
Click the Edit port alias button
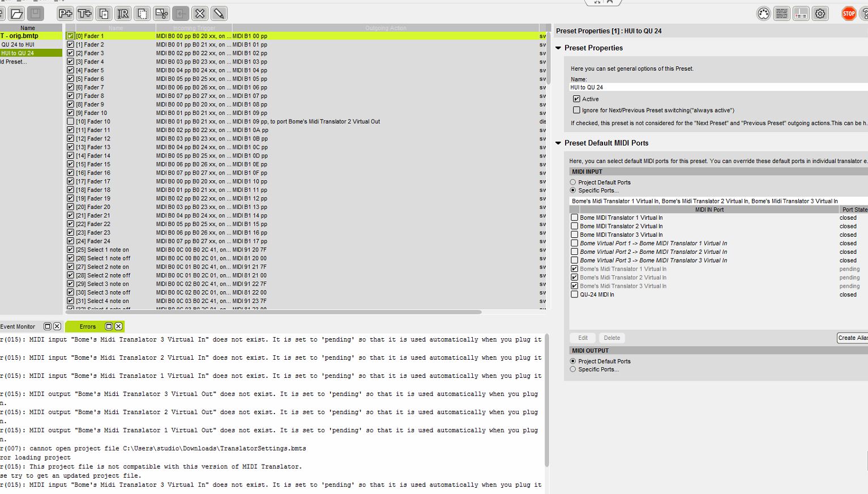tap(583, 338)
